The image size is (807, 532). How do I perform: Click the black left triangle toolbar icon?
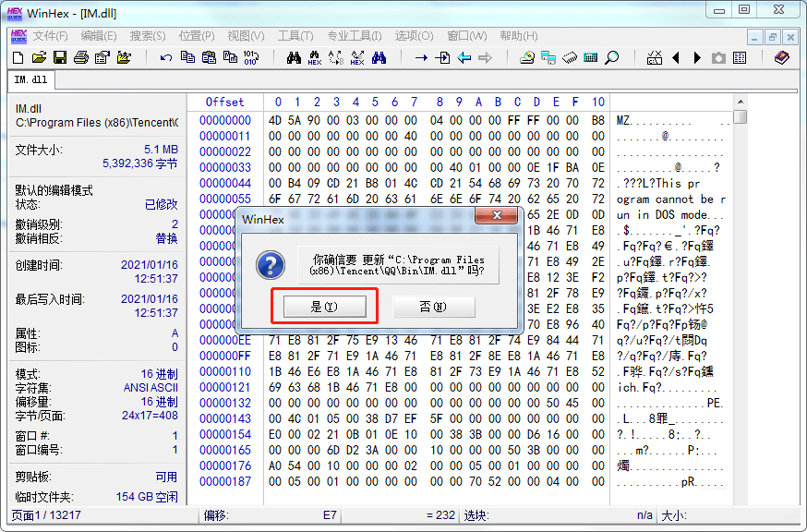(676, 57)
